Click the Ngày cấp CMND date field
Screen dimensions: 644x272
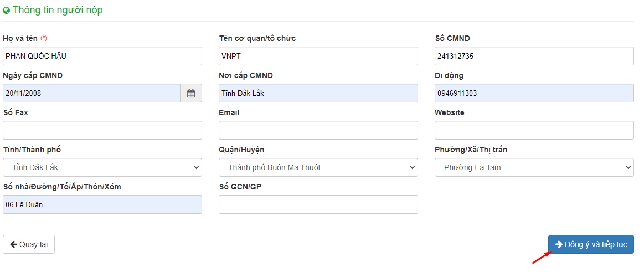pos(91,93)
